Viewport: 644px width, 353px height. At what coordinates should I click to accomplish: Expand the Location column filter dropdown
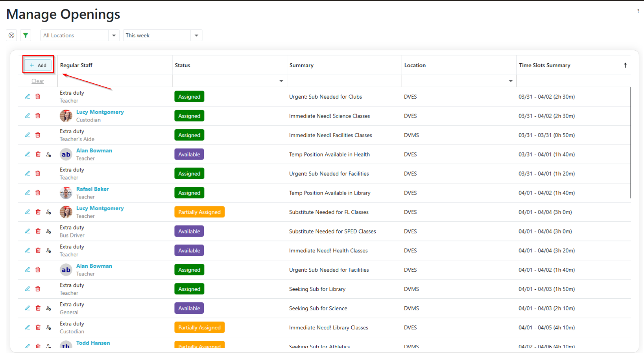pyautogui.click(x=510, y=81)
